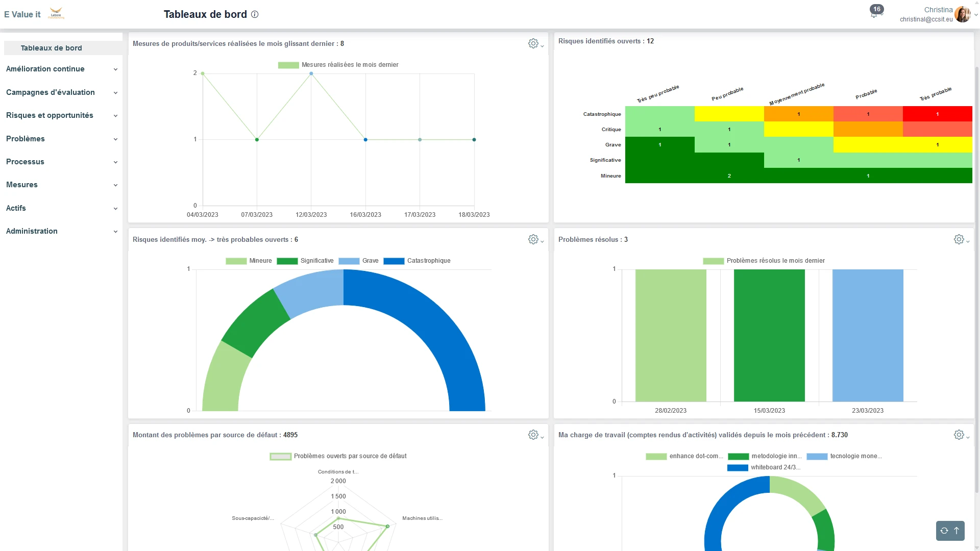Screen dimensions: 980x551
Task: Click Mineure / Peu probable cell showing 2
Action: click(729, 176)
